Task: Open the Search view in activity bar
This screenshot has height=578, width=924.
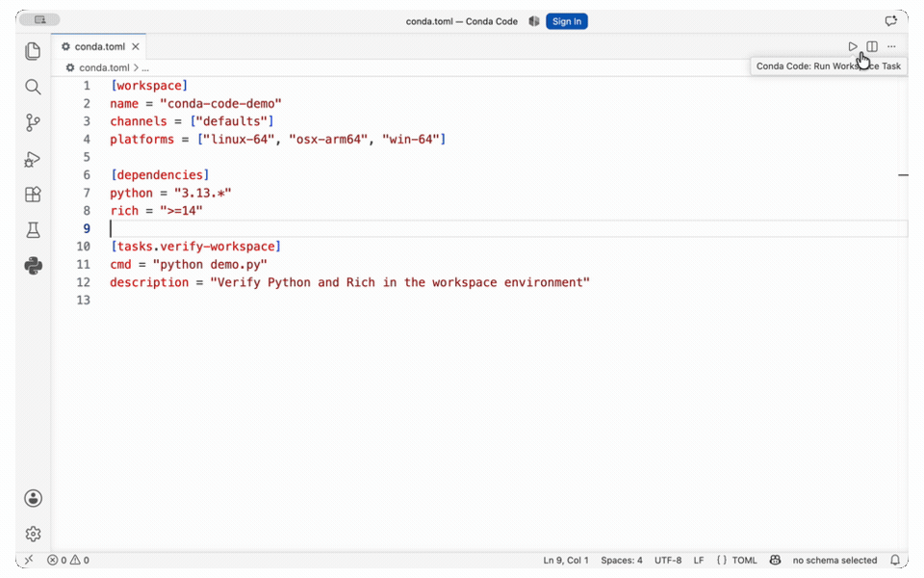Action: click(x=33, y=88)
